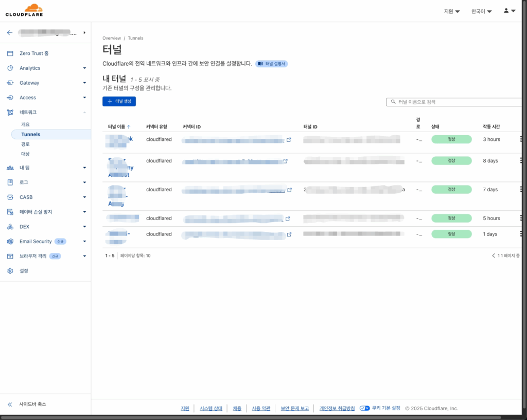This screenshot has height=420, width=527.
Task: Click the Analytics chart icon
Action: (x=10, y=68)
